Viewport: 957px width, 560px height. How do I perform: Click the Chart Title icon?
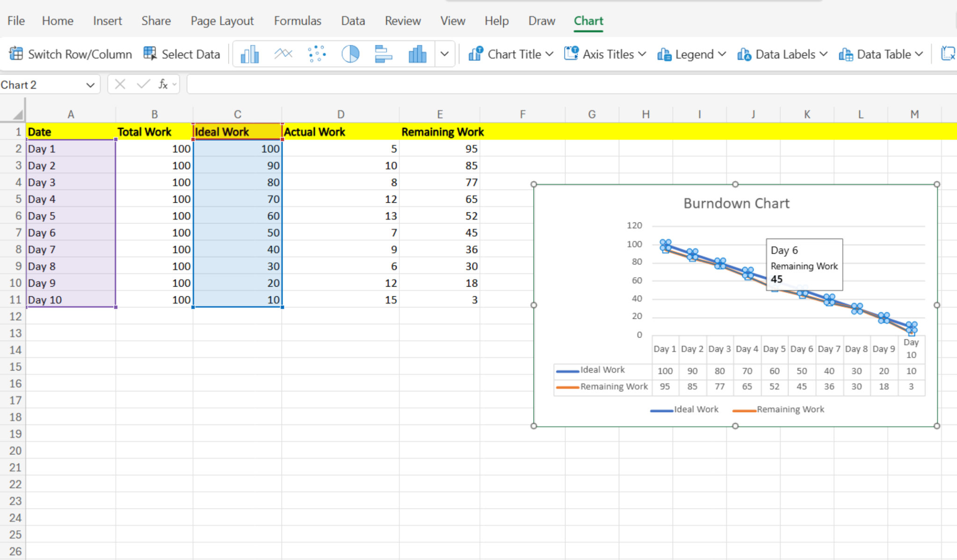click(476, 54)
